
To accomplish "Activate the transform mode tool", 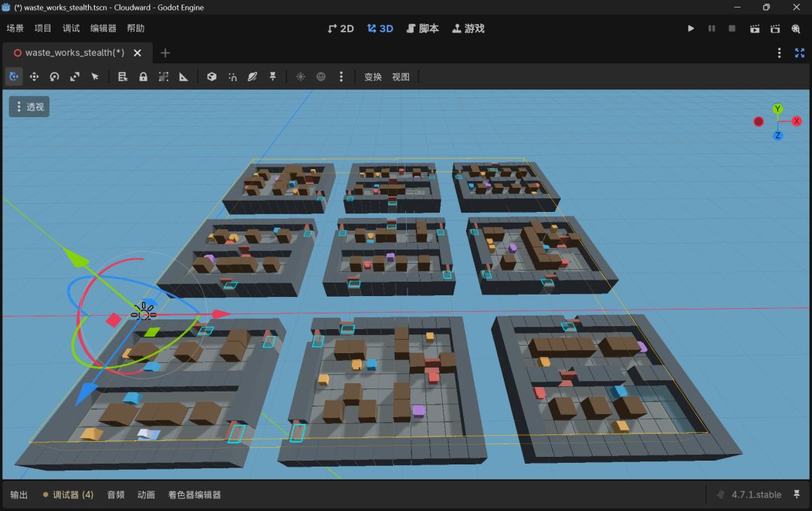I will [x=14, y=77].
